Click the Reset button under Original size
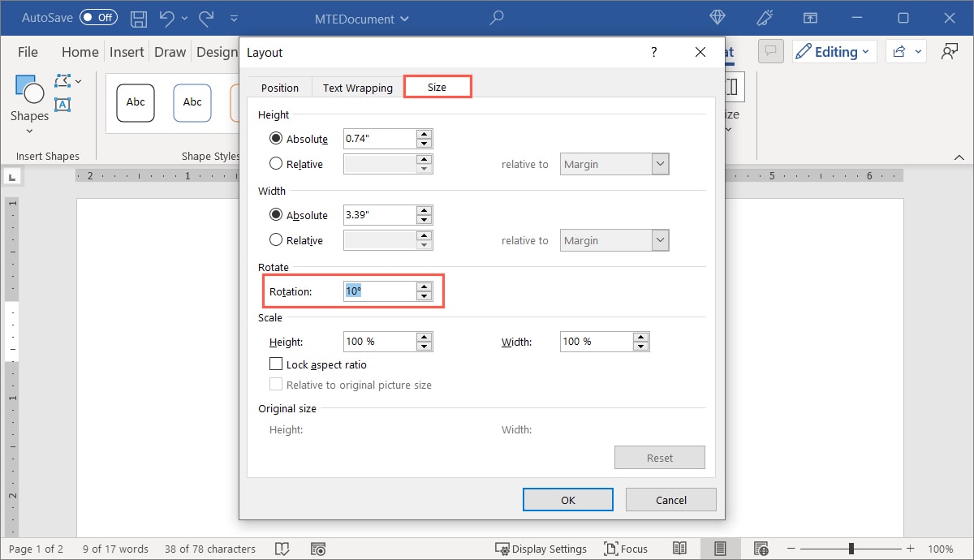Image resolution: width=974 pixels, height=560 pixels. [659, 457]
